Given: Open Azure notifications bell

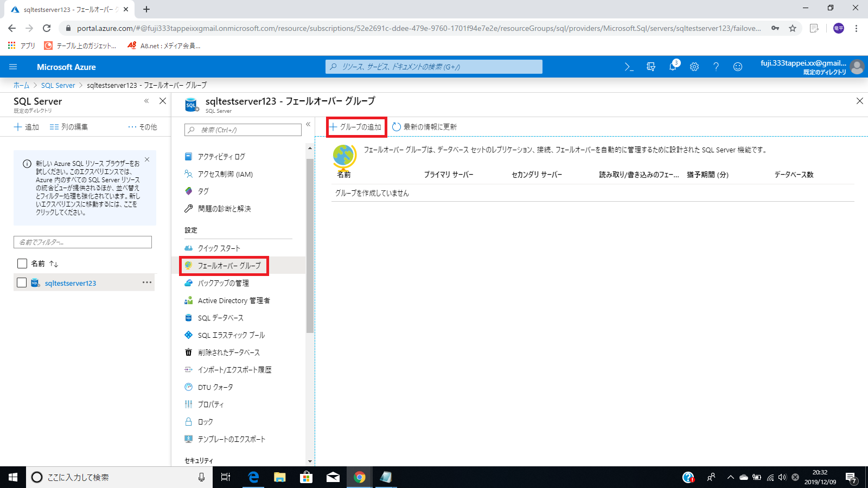Looking at the screenshot, I should coord(673,67).
